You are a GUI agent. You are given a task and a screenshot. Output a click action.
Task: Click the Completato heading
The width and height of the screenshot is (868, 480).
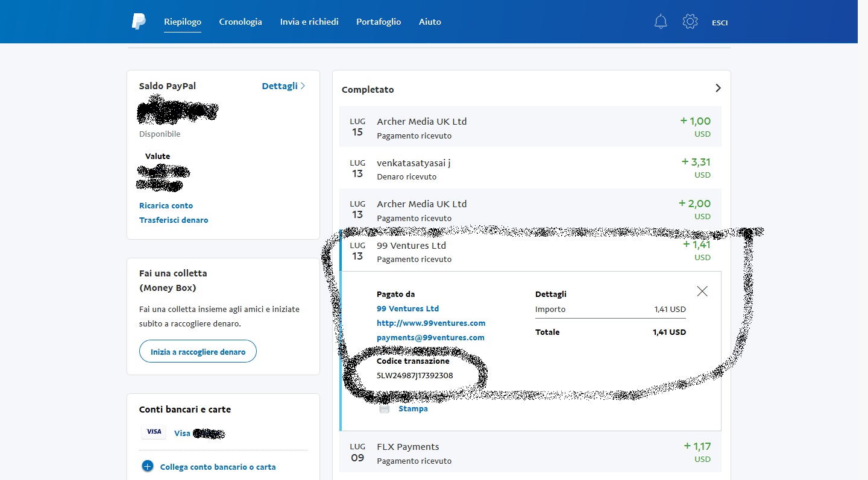(368, 90)
